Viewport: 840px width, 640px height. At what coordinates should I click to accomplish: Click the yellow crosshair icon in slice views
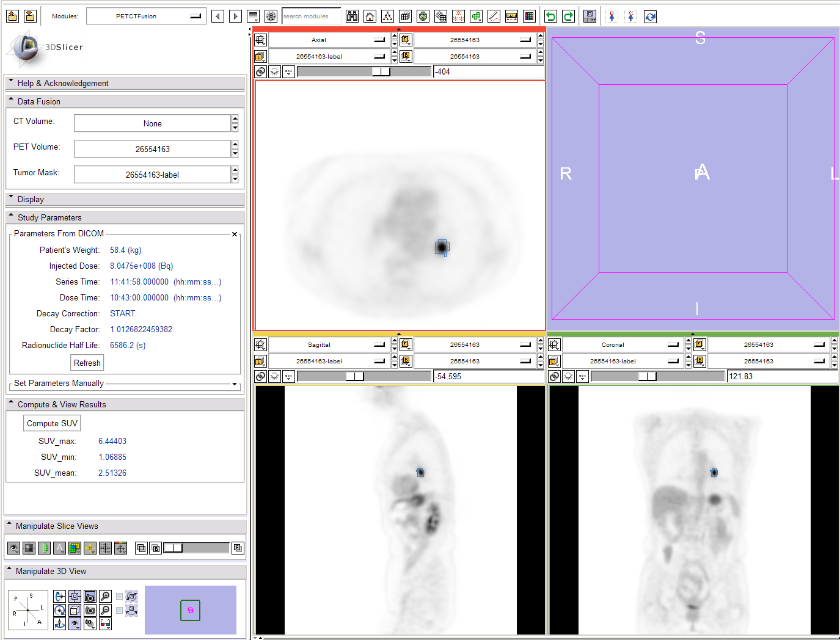tap(90, 548)
